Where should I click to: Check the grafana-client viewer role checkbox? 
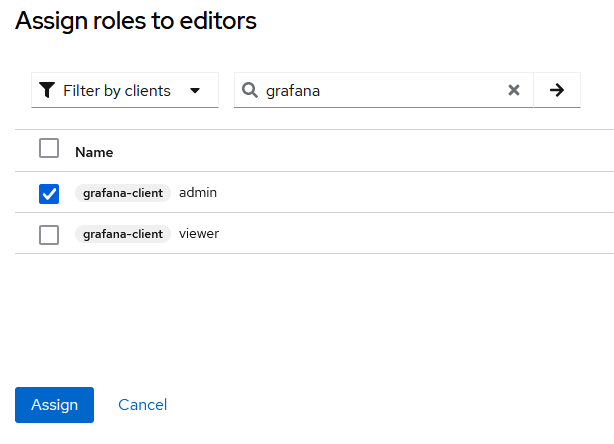[49, 235]
